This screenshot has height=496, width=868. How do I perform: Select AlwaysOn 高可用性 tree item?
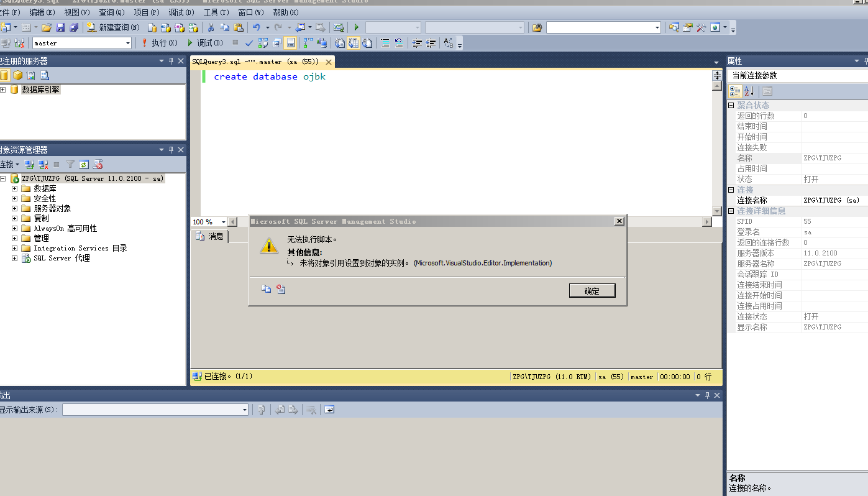pyautogui.click(x=65, y=228)
